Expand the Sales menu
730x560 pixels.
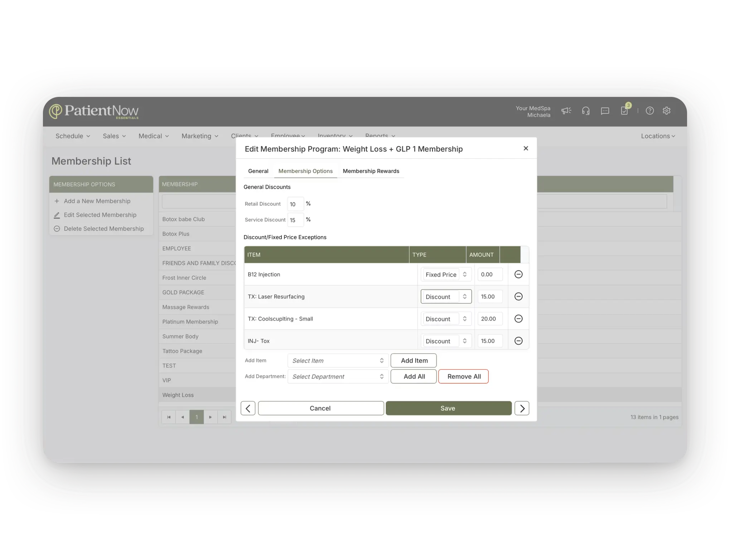point(114,136)
